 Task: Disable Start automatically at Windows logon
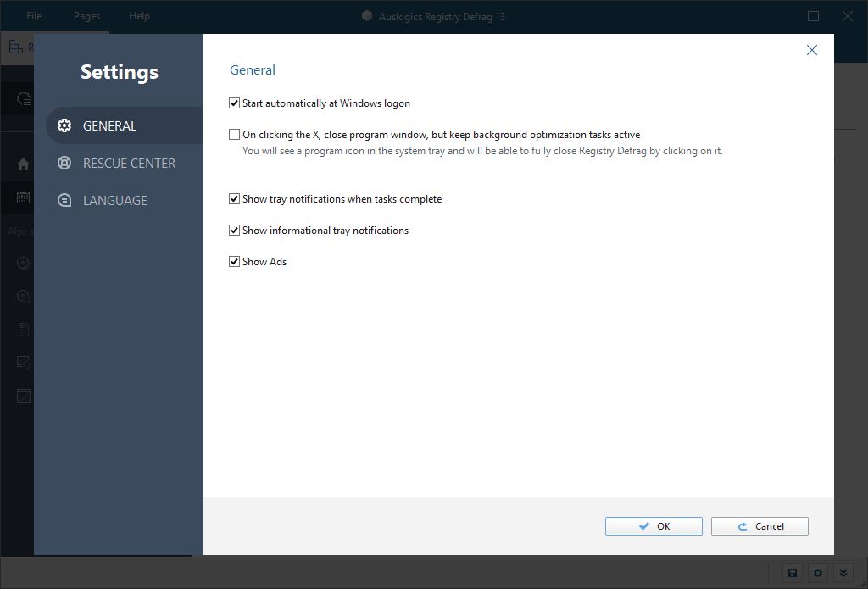[x=234, y=103]
